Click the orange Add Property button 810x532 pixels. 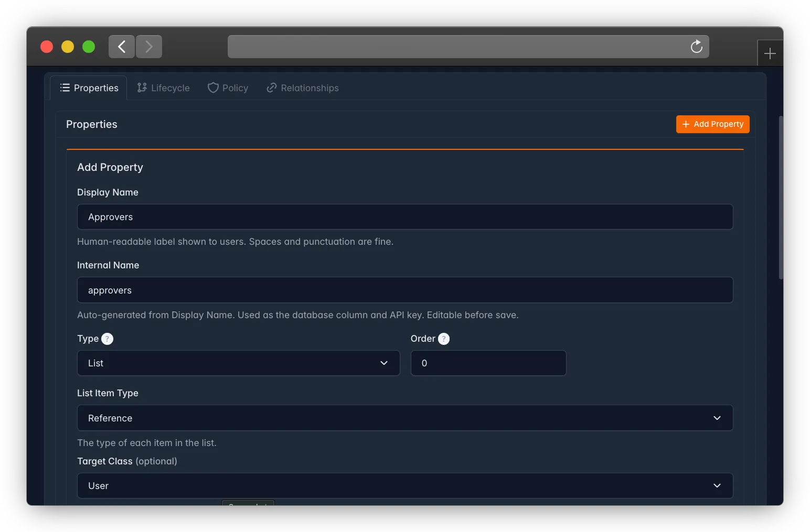coord(712,124)
